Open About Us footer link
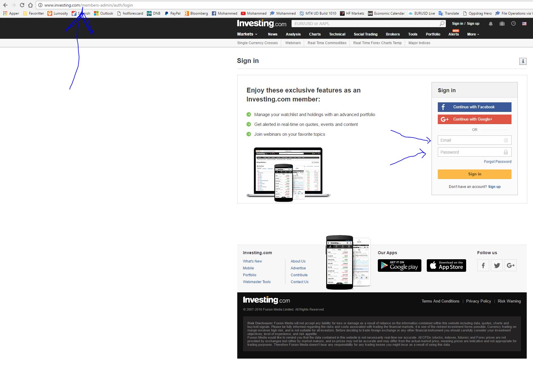The width and height of the screenshot is (533, 392). tap(298, 261)
